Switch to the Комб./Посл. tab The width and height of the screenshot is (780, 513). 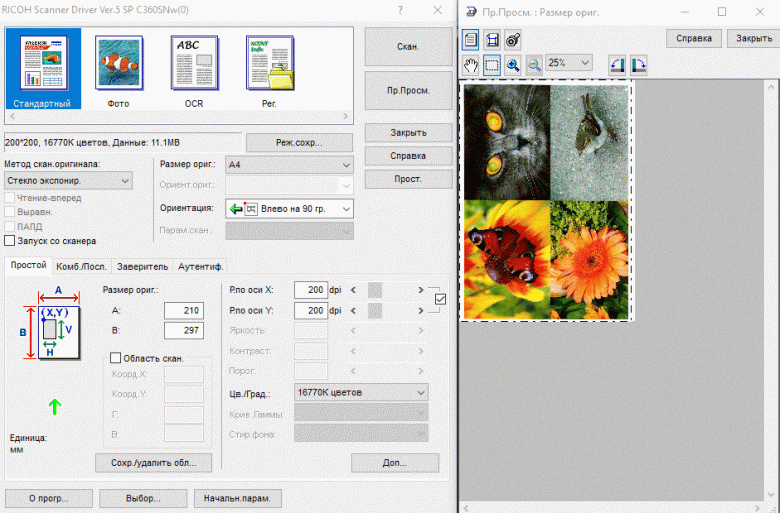pyautogui.click(x=82, y=267)
